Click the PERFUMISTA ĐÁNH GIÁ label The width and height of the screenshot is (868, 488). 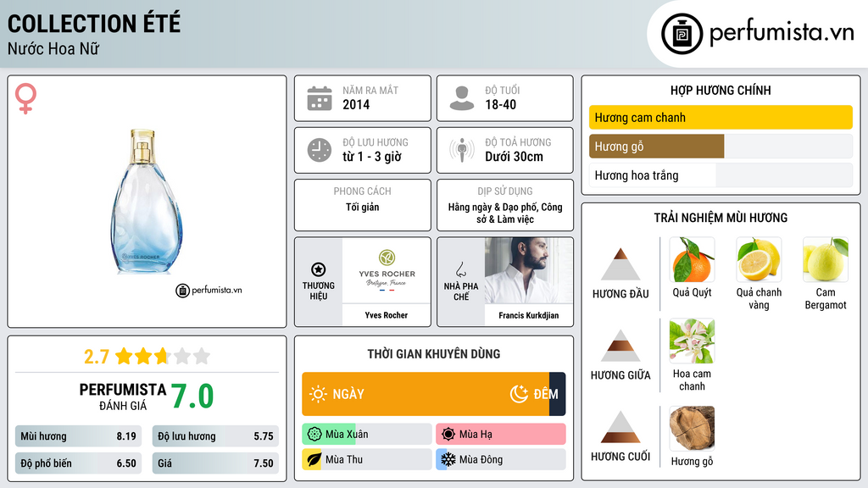[x=123, y=396]
